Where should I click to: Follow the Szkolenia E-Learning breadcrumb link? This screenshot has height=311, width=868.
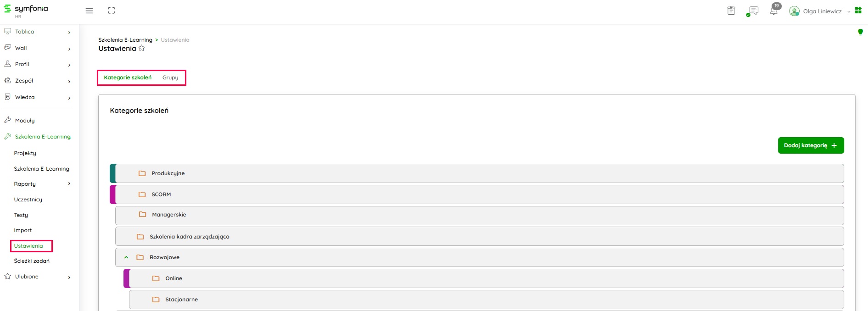(x=125, y=40)
